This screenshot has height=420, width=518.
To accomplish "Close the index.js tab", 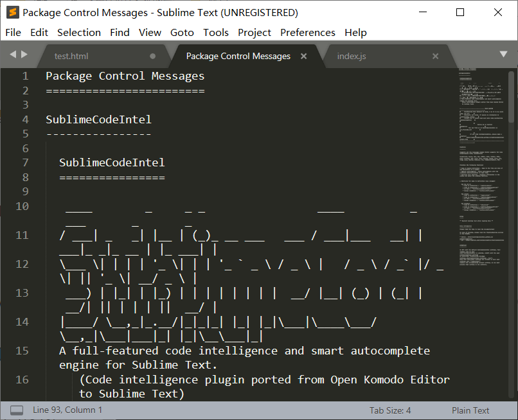I will tap(435, 57).
